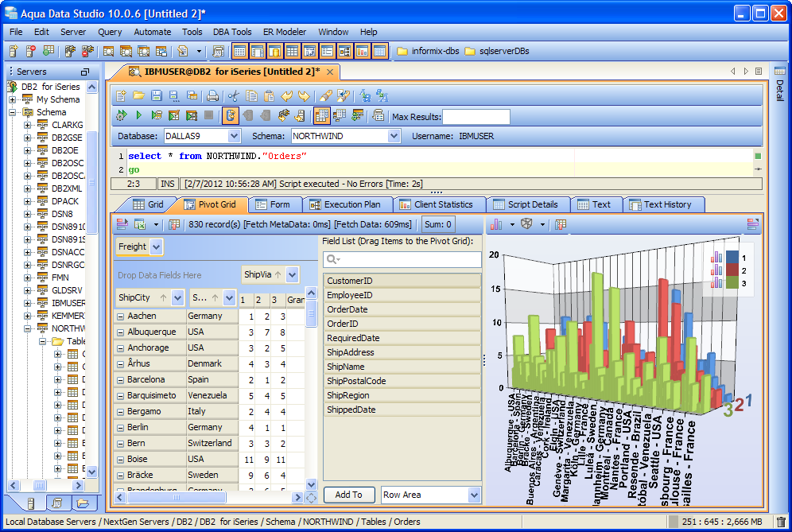Open the ShipCity field filter dropdown
The image size is (792, 532).
pos(177,298)
